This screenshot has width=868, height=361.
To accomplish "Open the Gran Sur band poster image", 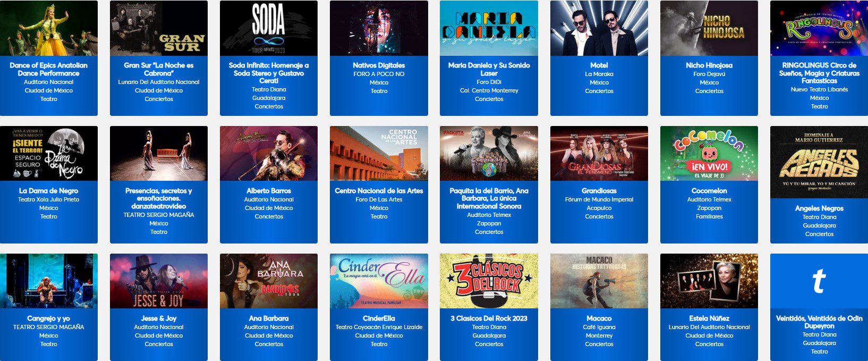I will pos(159,28).
